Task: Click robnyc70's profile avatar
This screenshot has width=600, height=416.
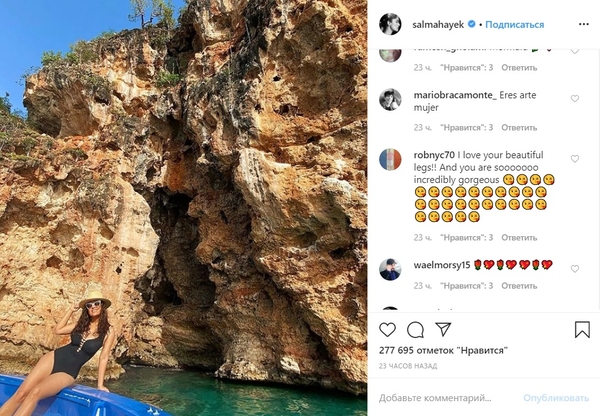Action: pyautogui.click(x=390, y=159)
